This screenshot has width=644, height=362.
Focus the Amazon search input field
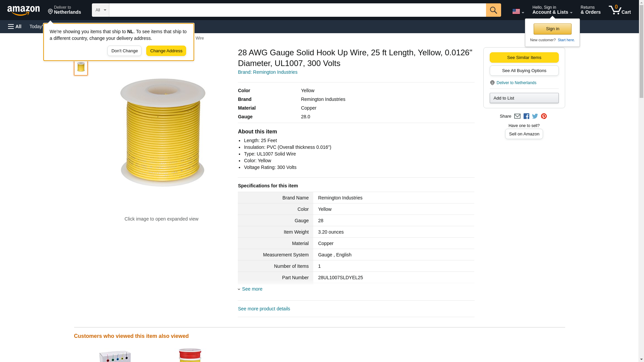click(297, 10)
